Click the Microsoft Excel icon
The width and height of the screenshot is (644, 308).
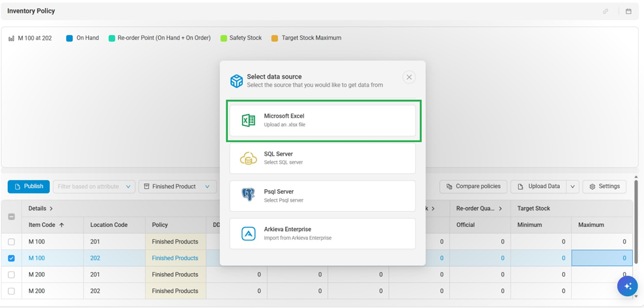point(249,121)
